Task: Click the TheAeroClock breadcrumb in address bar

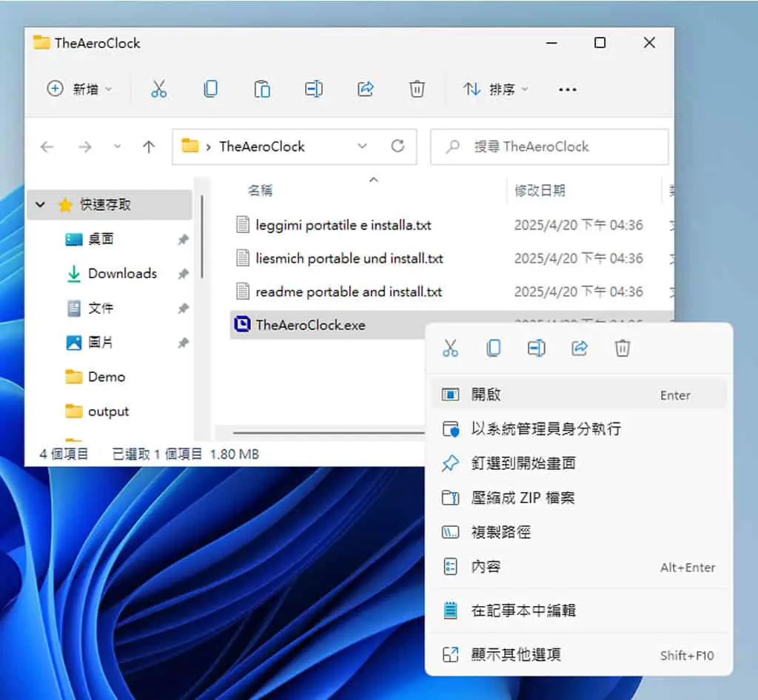Action: 261,147
